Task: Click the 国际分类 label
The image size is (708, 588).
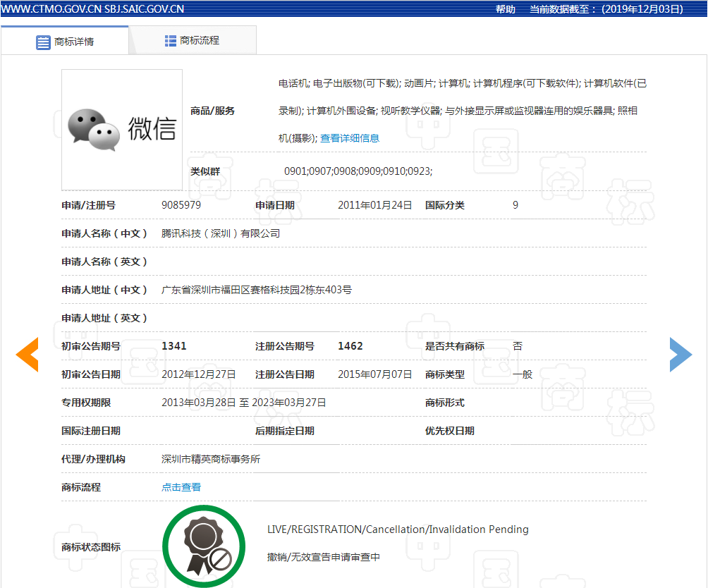Action: pos(445,205)
